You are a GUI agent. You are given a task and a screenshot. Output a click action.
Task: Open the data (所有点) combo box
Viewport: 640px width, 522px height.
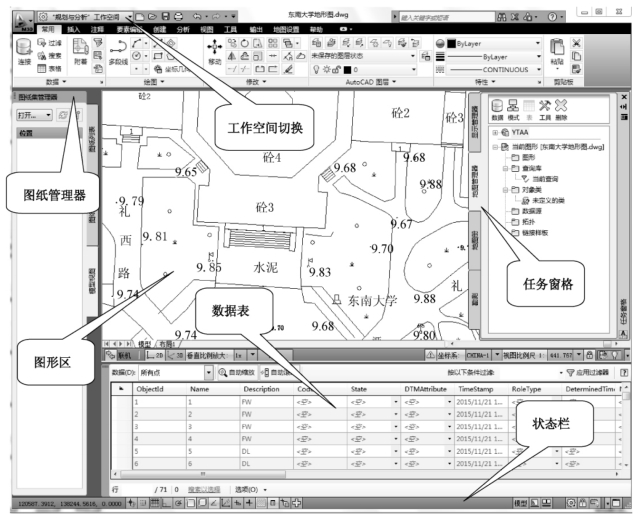point(176,372)
